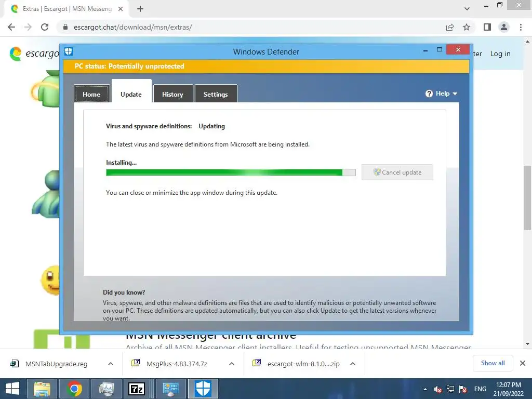Viewport: 532px width, 399px height.
Task: Reload the escargot.chat page
Action: point(45,27)
